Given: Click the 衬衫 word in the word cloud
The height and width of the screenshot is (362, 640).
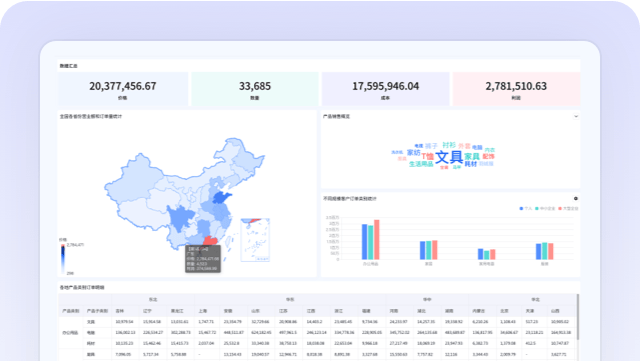Looking at the screenshot, I should click(449, 145).
